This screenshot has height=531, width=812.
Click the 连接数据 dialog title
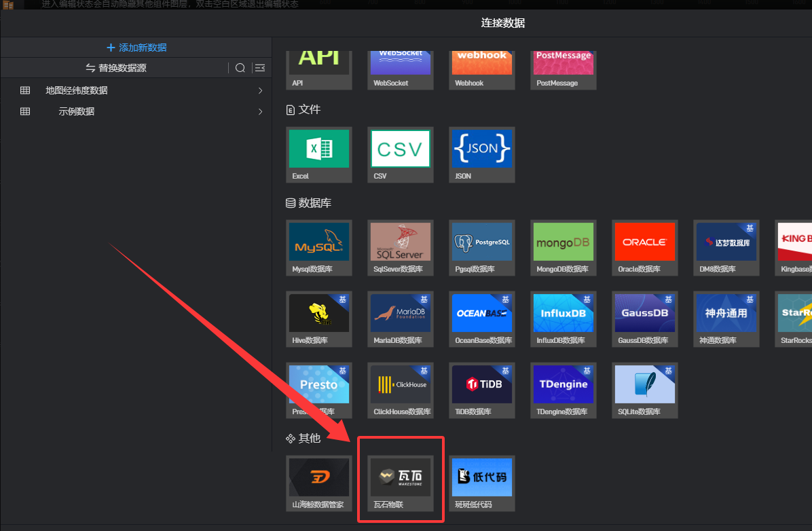point(503,23)
